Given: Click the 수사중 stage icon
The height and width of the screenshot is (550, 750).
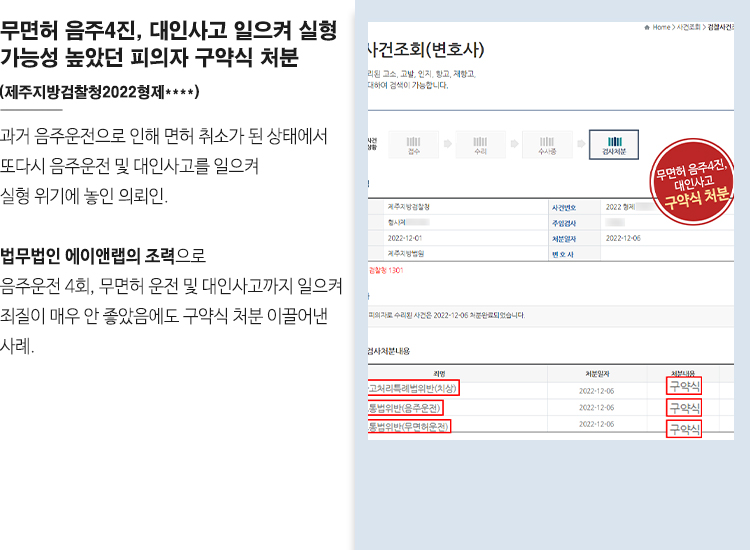Looking at the screenshot, I should [x=547, y=146].
